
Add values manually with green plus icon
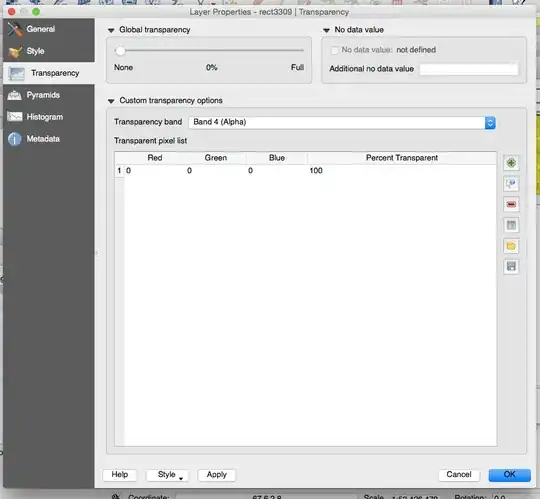point(511,163)
